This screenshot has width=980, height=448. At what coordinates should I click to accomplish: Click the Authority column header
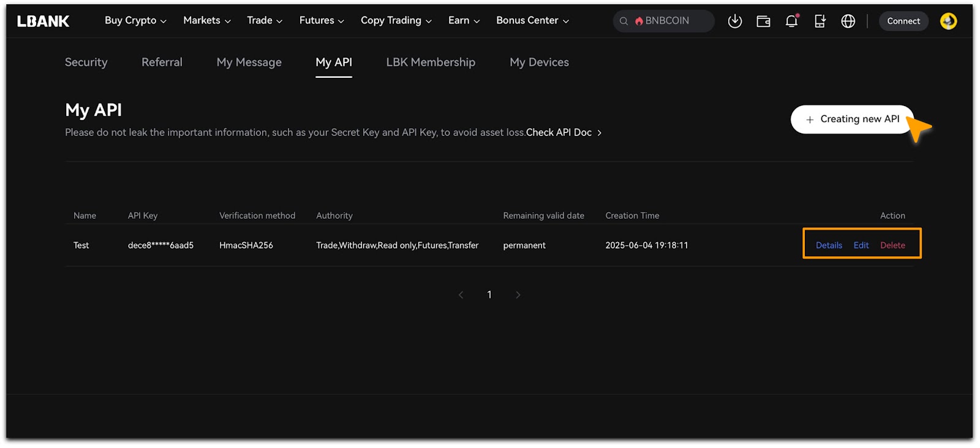tap(334, 216)
